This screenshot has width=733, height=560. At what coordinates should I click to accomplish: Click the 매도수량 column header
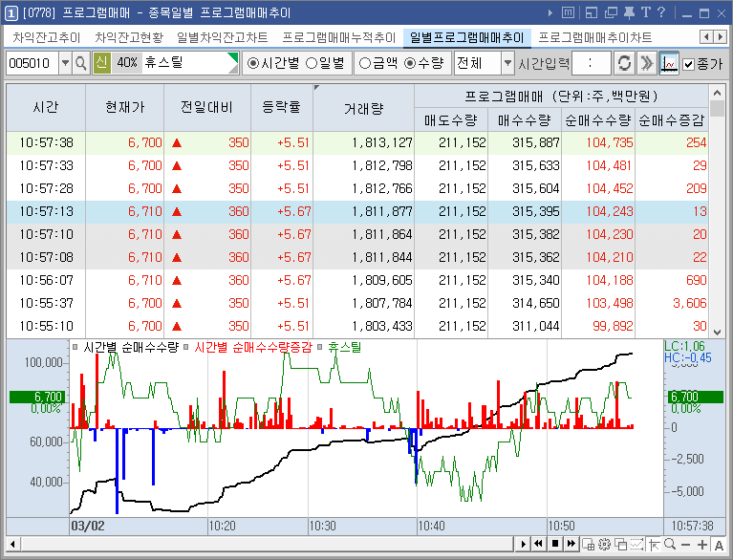pos(451,120)
